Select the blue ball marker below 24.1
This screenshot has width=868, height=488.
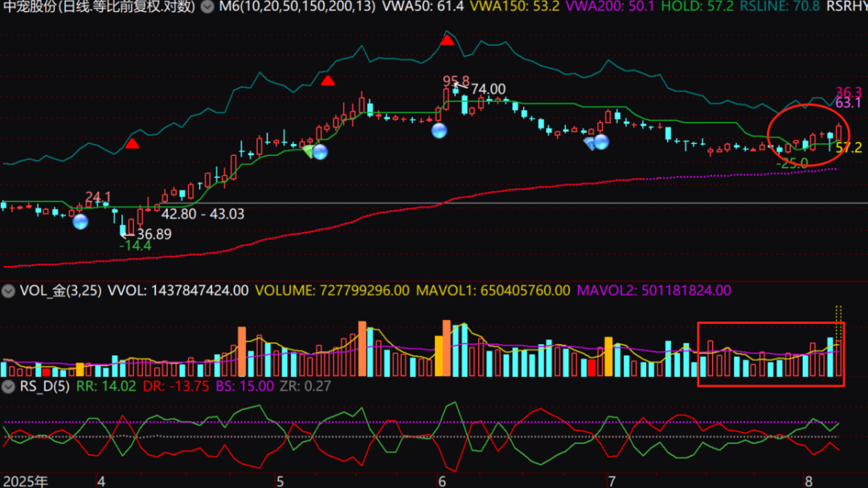[x=80, y=222]
